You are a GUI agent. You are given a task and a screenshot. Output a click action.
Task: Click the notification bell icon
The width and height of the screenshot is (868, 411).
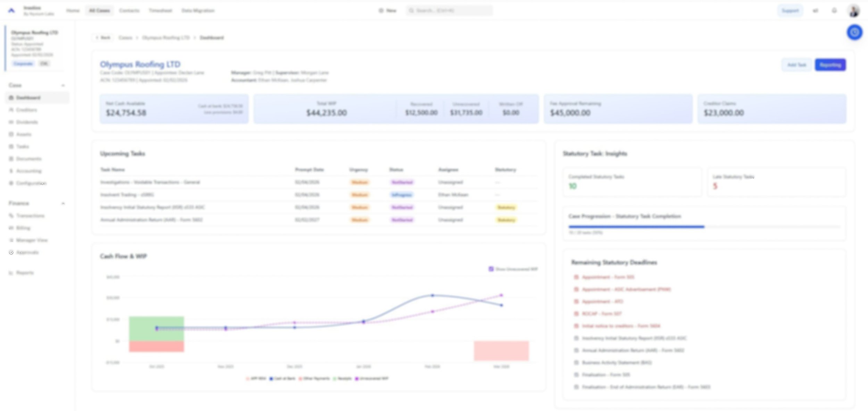pos(834,11)
